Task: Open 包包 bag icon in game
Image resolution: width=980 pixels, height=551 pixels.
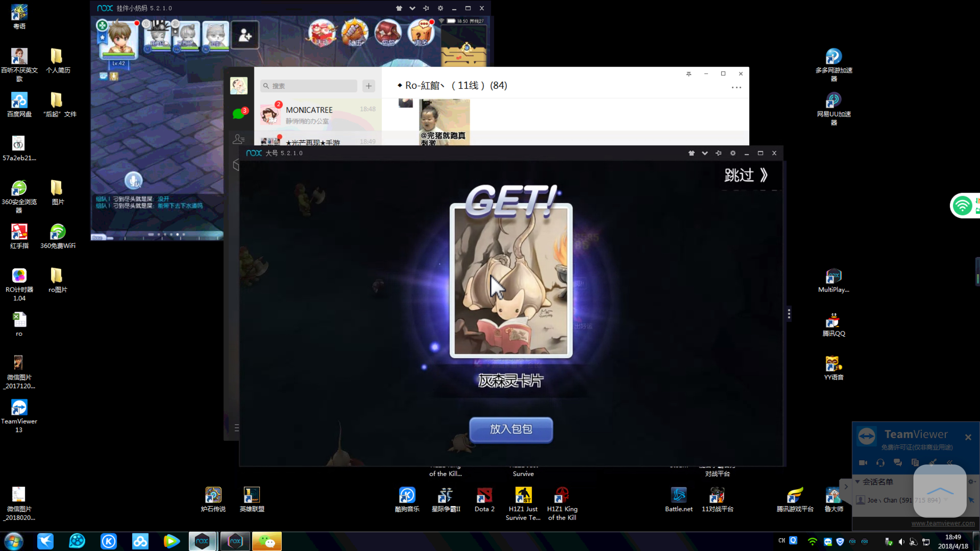Action: 387,32
